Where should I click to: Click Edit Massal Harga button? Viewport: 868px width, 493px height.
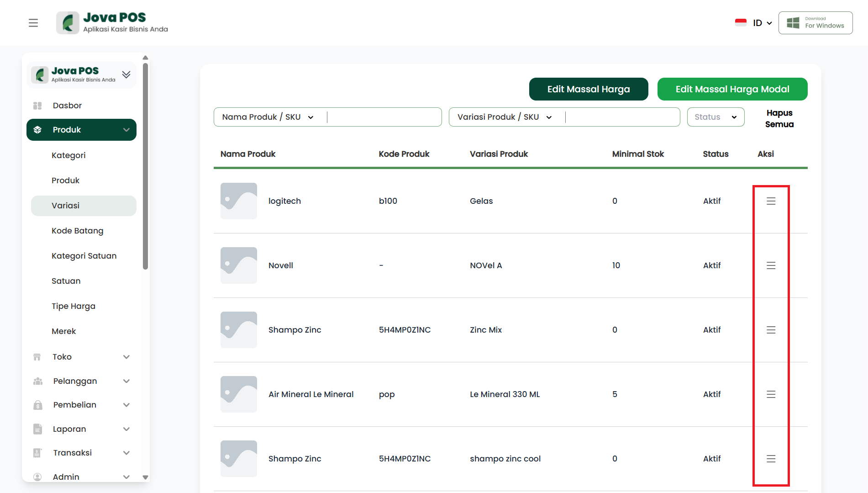[588, 89]
